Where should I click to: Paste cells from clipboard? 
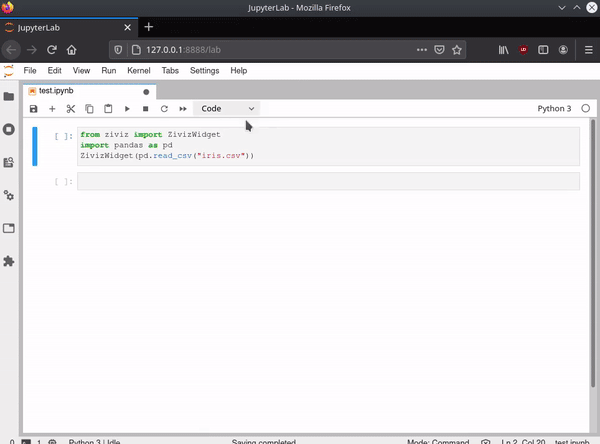108,109
